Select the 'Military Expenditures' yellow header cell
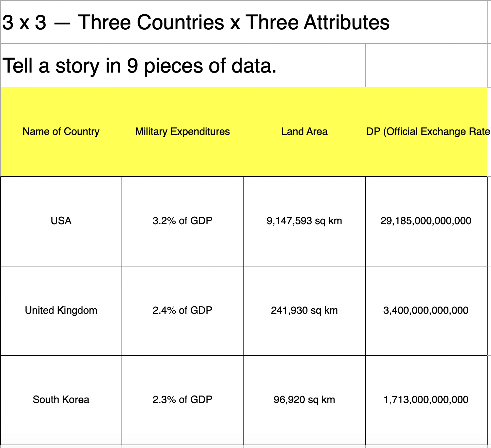 (x=183, y=132)
